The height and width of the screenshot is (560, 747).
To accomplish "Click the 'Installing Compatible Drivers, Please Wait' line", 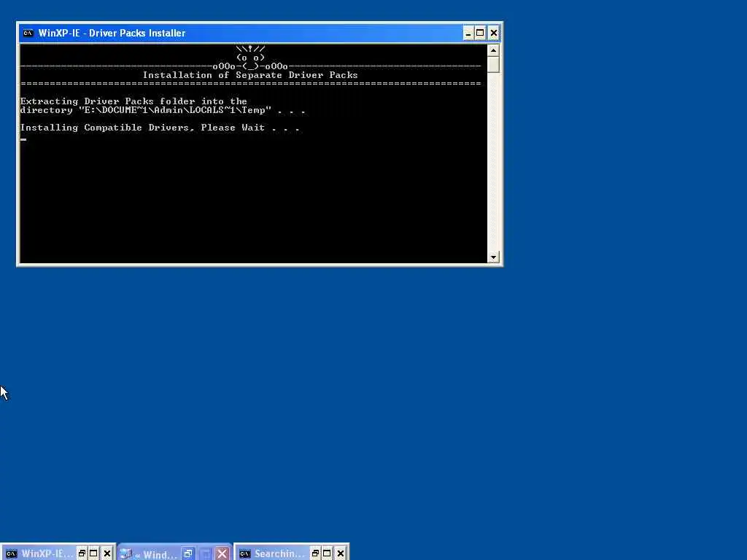I will point(160,128).
